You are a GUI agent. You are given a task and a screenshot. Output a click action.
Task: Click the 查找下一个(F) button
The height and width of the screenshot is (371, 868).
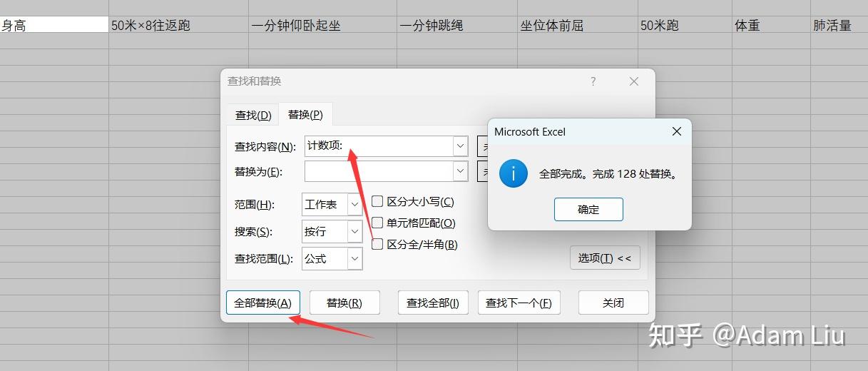click(519, 303)
